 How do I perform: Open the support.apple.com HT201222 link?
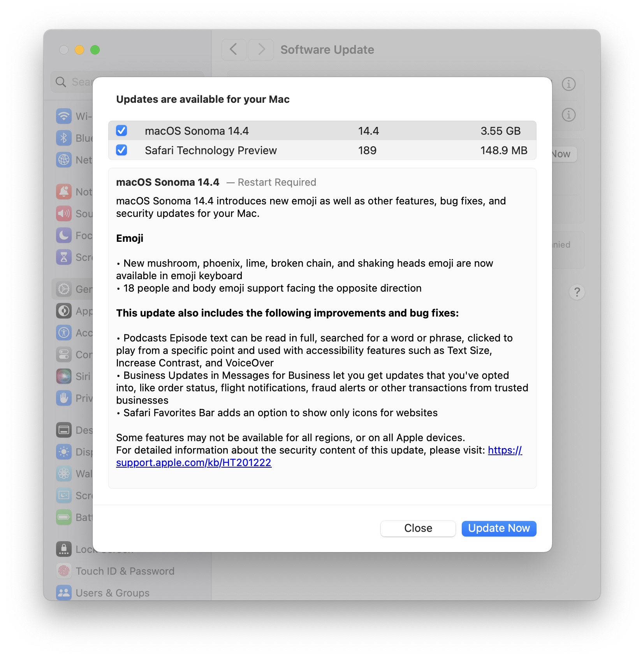tap(194, 463)
